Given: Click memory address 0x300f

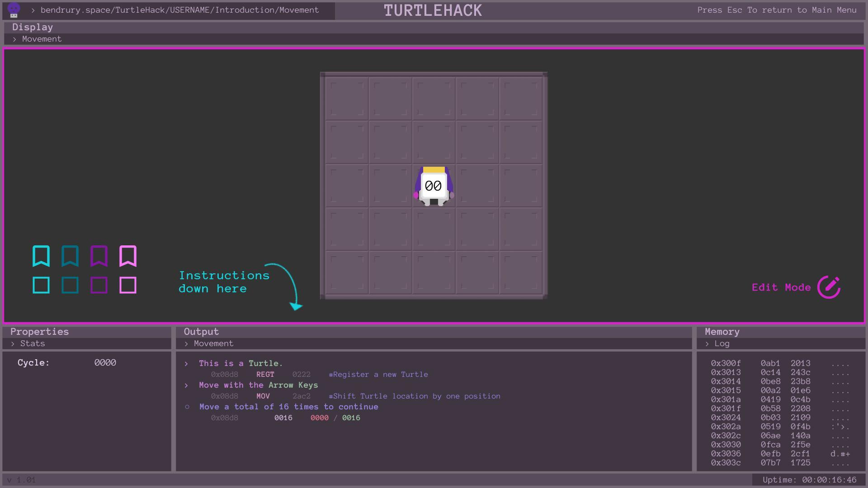Looking at the screenshot, I should coord(726,363).
